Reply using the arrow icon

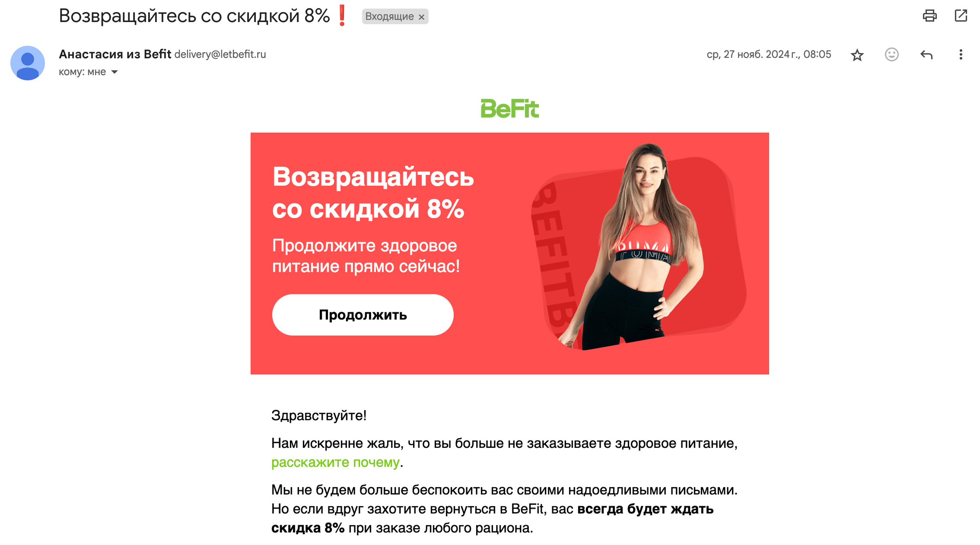pos(926,54)
